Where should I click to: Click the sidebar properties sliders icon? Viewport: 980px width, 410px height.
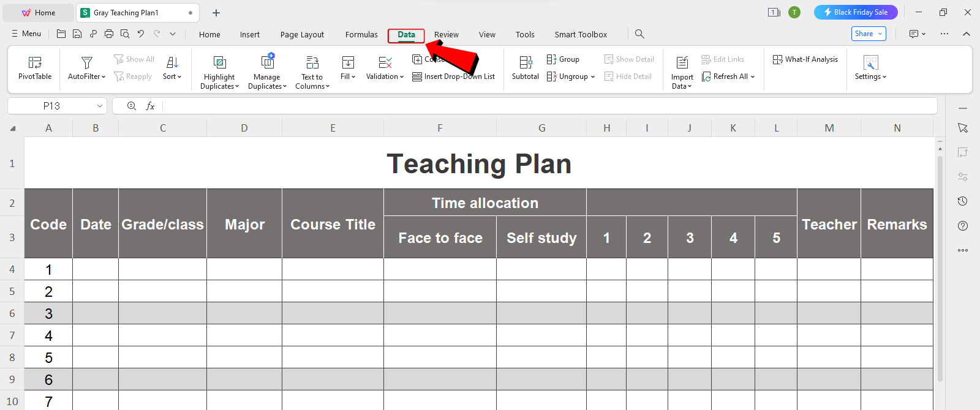[963, 177]
